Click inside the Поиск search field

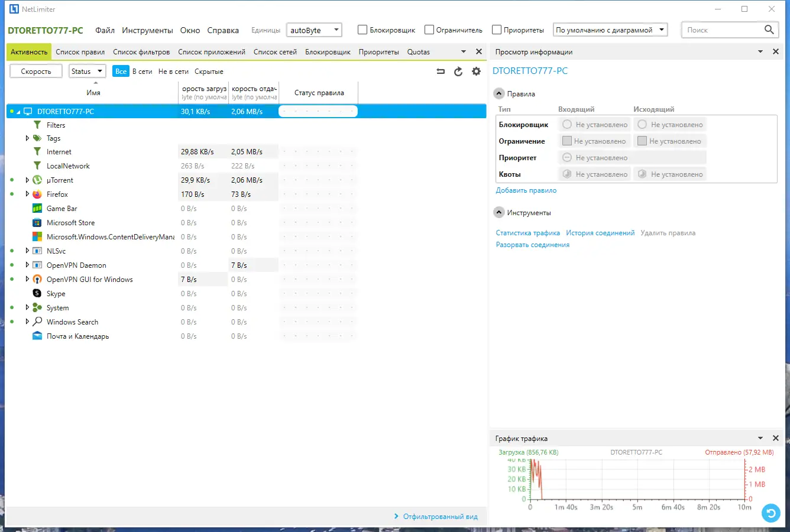[x=721, y=29]
